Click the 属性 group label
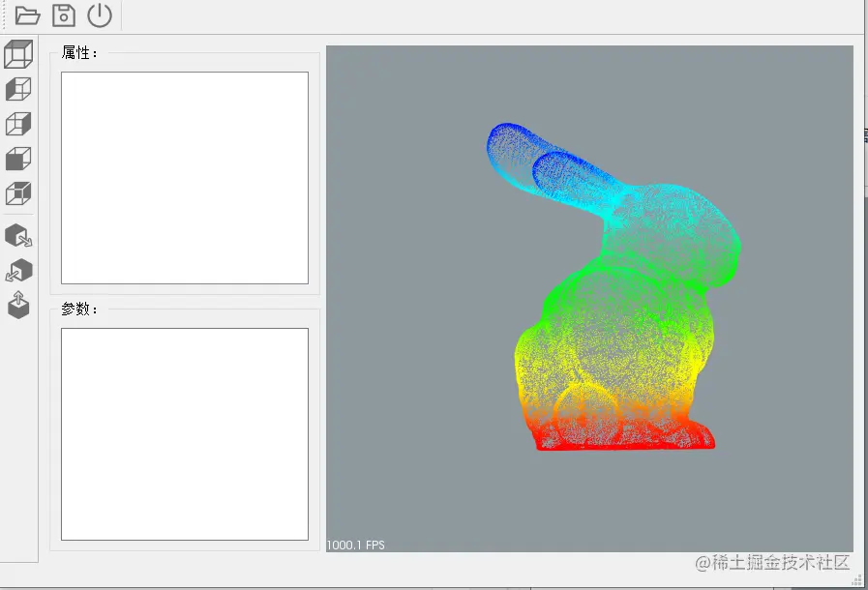Viewport: 868px width, 590px height. [x=79, y=53]
